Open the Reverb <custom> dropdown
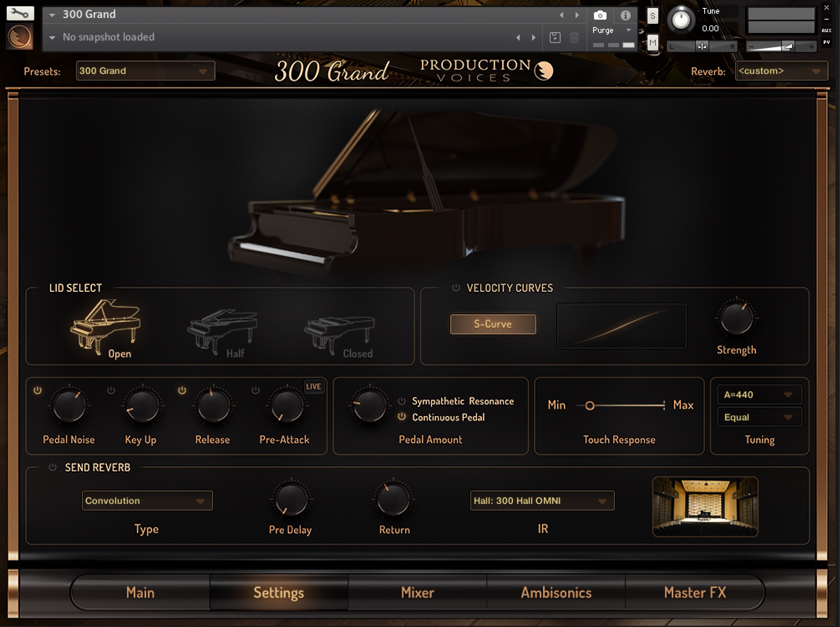The height and width of the screenshot is (627, 840). click(782, 71)
